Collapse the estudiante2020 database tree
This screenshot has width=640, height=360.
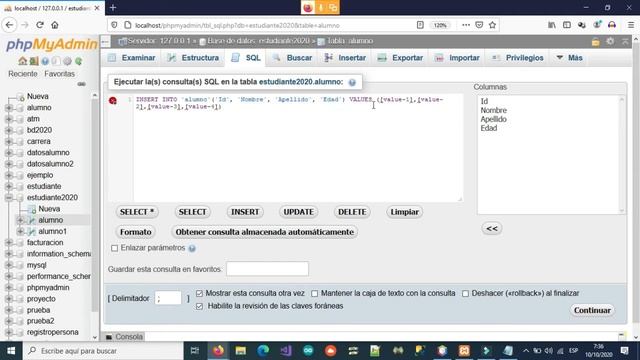[x=9, y=198]
